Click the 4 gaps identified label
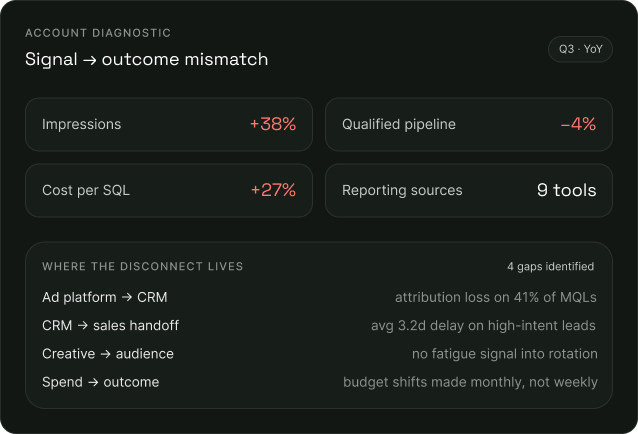This screenshot has height=434, width=638. click(551, 266)
